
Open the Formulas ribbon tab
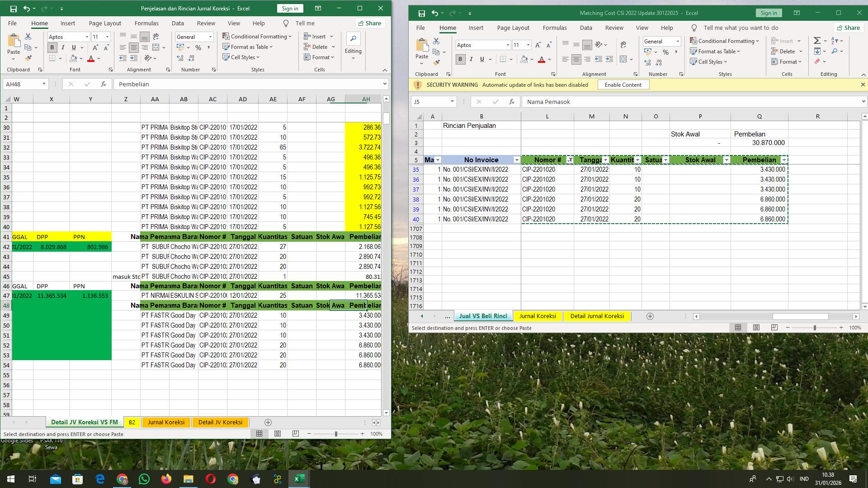pos(146,23)
